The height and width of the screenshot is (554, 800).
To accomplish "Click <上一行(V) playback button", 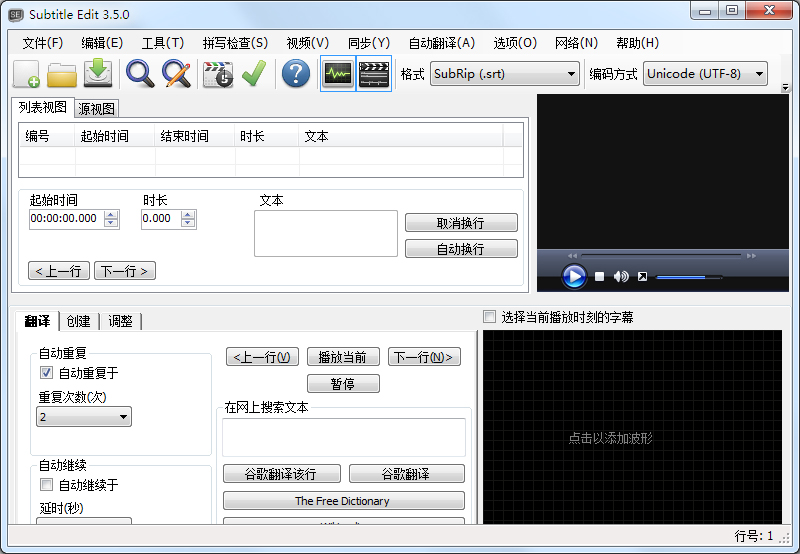I will (x=262, y=357).
